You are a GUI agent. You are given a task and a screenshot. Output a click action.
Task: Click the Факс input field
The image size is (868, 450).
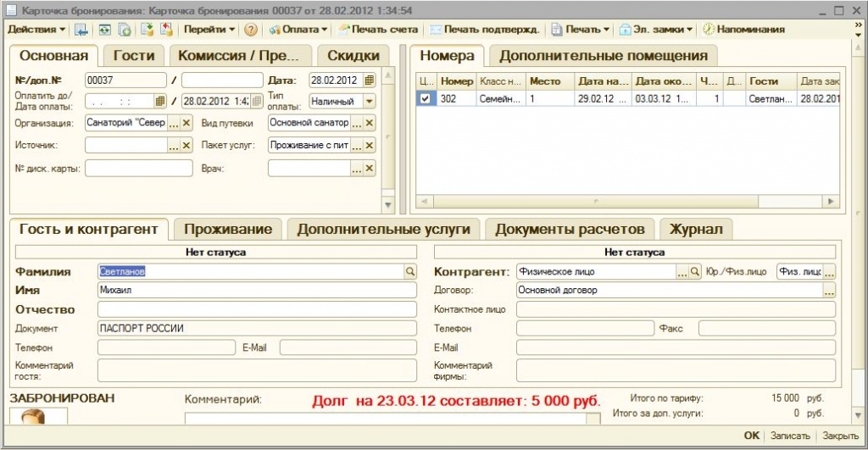pyautogui.click(x=766, y=328)
